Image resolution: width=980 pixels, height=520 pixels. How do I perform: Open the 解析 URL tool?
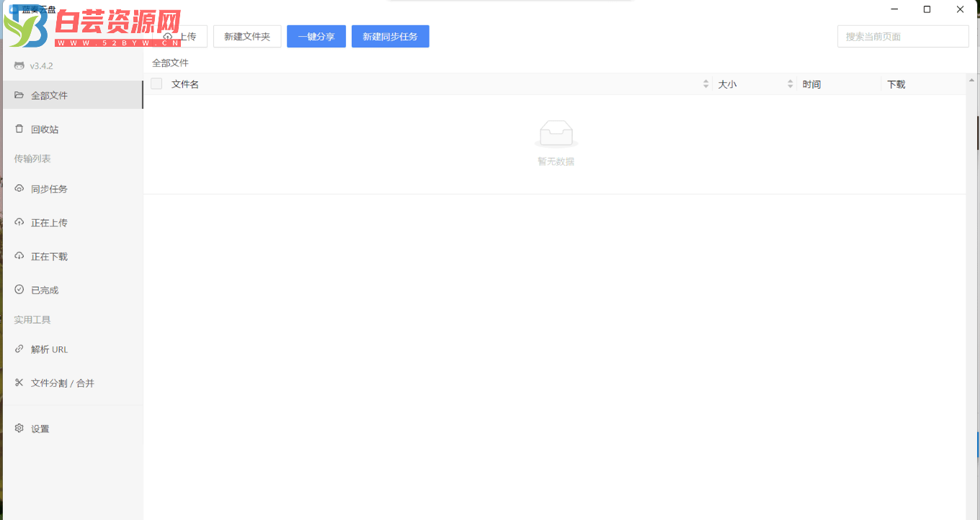[72, 349]
